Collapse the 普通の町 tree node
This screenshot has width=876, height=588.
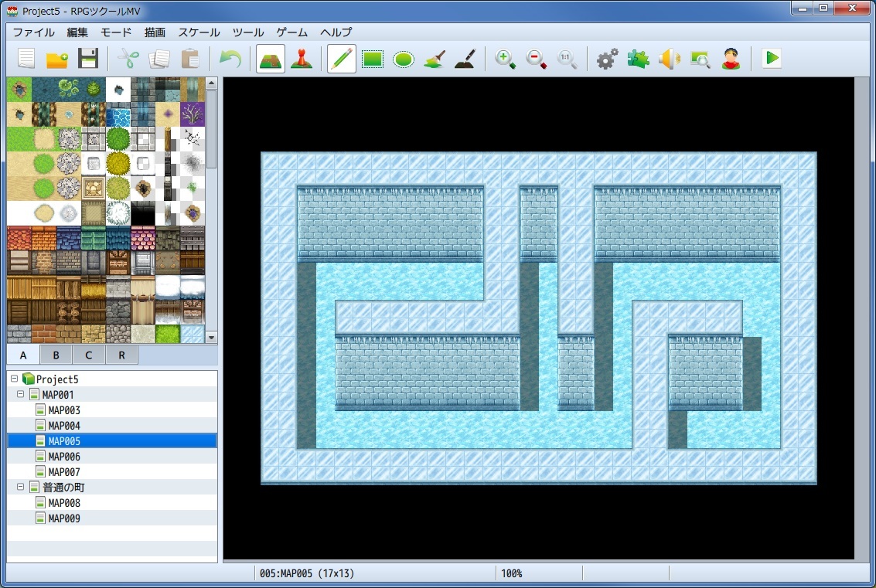point(21,487)
